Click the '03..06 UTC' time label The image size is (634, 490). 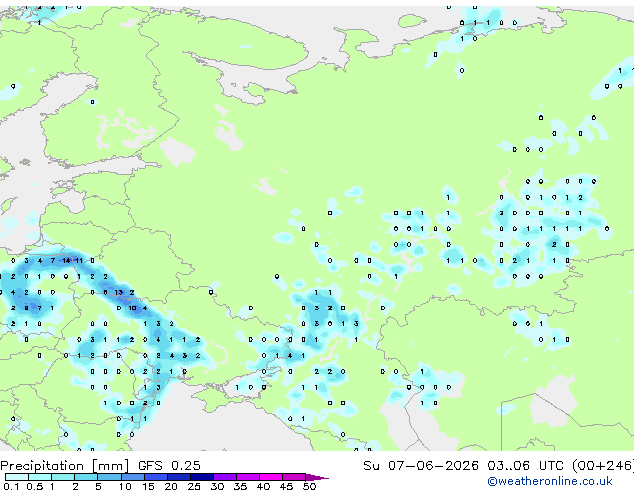[x=525, y=466]
